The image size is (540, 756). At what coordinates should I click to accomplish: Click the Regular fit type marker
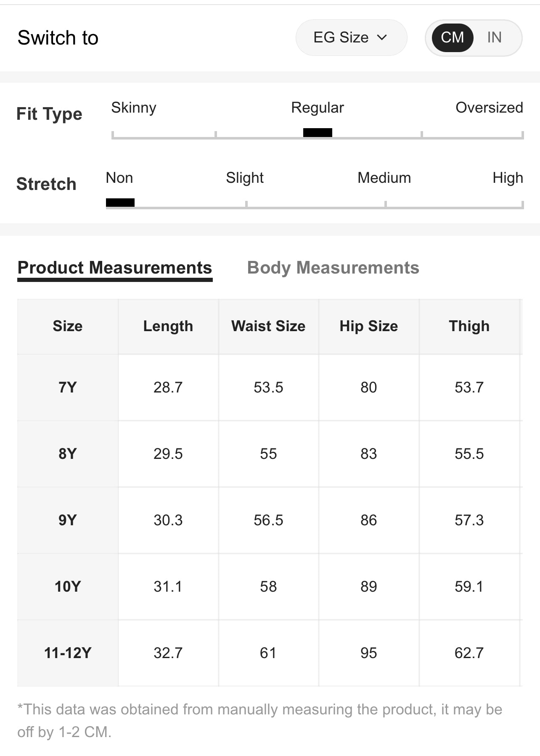point(318,132)
